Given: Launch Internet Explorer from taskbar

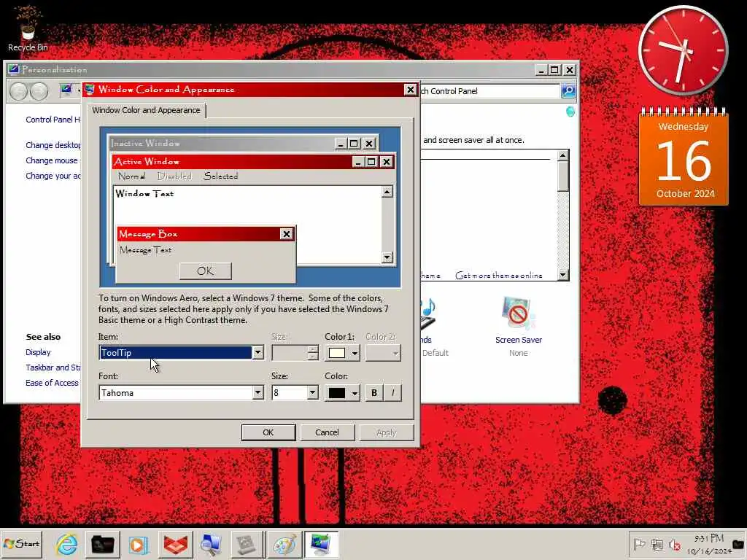Looking at the screenshot, I should pos(66,544).
